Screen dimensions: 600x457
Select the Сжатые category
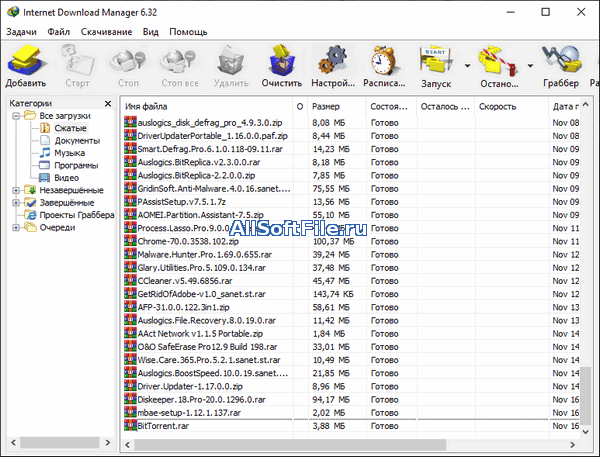pos(70,128)
